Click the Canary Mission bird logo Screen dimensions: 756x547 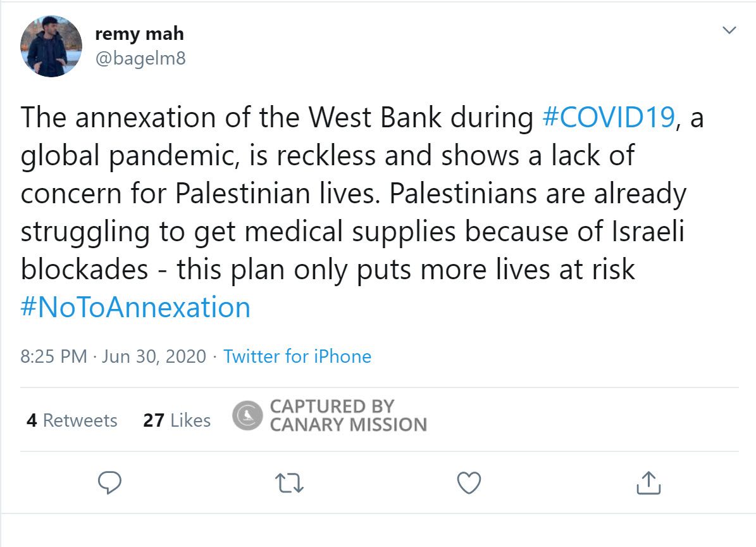(x=247, y=415)
